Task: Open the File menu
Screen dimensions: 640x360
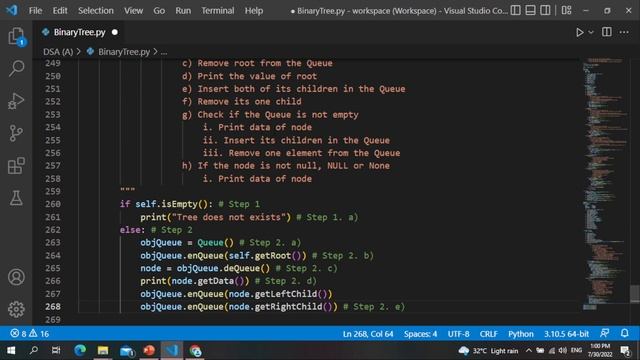Action: click(x=35, y=11)
